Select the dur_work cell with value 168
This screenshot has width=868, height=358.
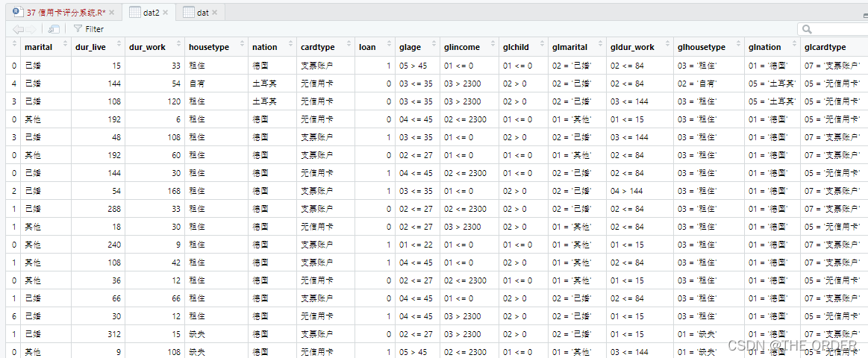tap(154, 190)
